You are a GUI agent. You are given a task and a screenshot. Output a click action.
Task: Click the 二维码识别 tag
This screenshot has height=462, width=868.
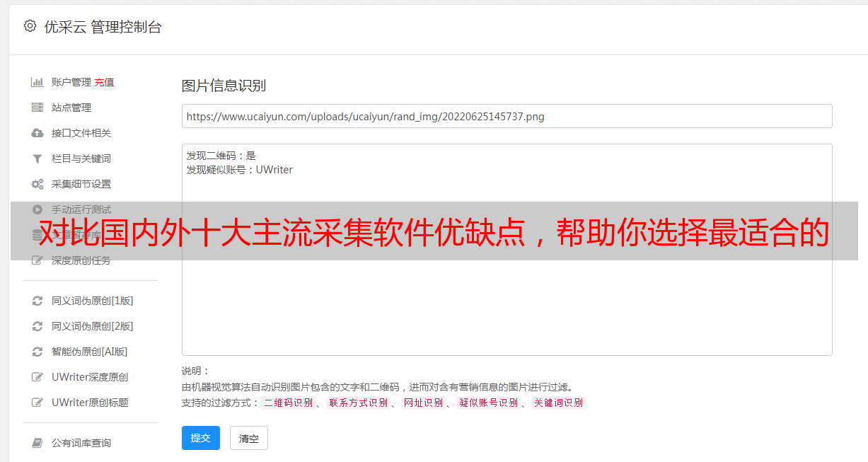(288, 403)
